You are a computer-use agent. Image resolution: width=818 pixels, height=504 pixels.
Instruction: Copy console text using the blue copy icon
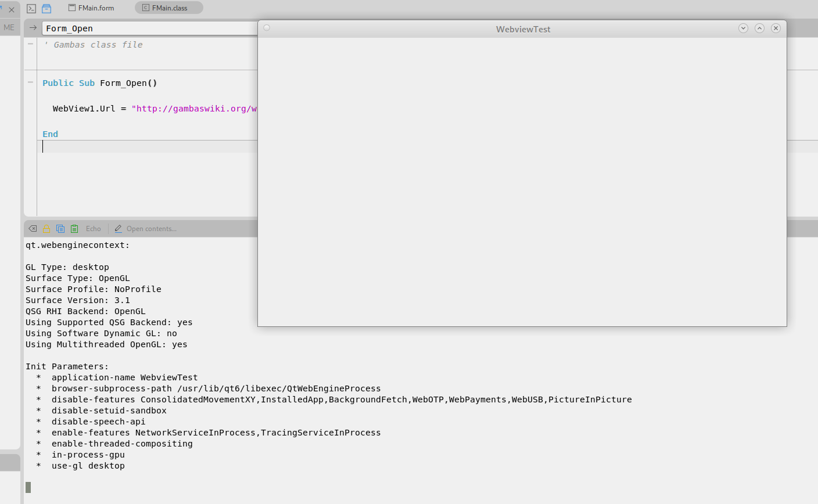pyautogui.click(x=60, y=228)
